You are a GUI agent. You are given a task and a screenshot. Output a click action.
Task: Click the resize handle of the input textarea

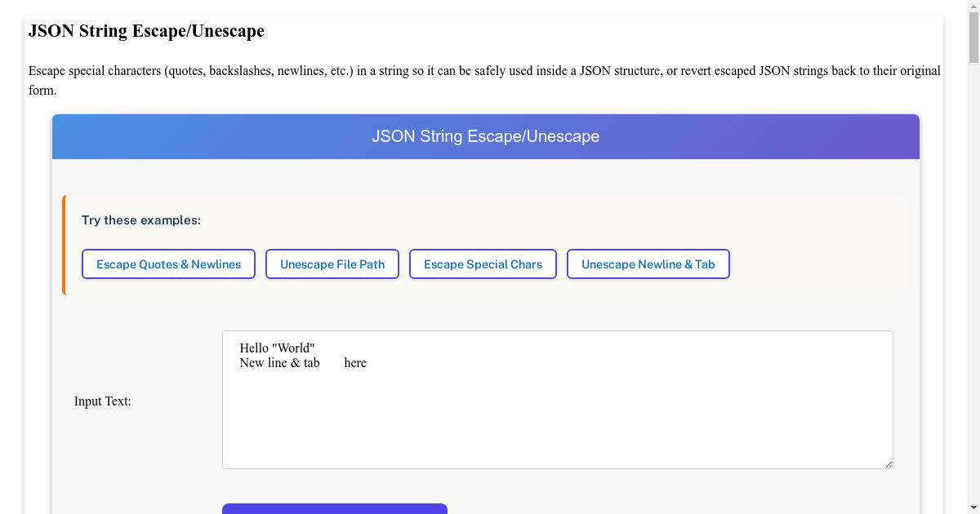888,463
